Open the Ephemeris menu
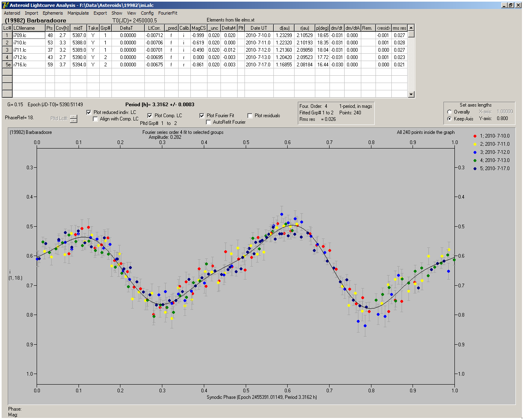Image resolution: width=524 pixels, height=420 pixels. pyautogui.click(x=53, y=13)
